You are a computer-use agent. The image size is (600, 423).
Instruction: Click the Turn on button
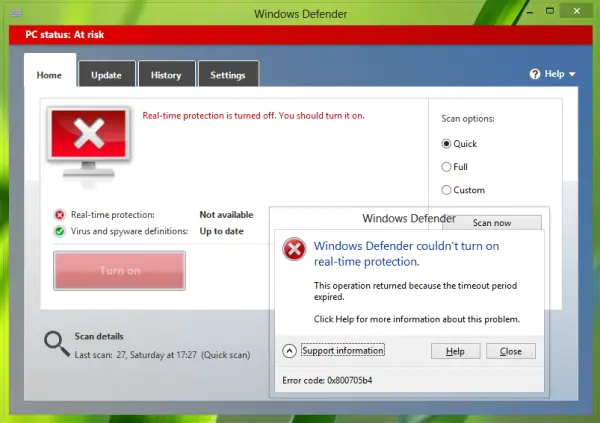click(x=120, y=271)
